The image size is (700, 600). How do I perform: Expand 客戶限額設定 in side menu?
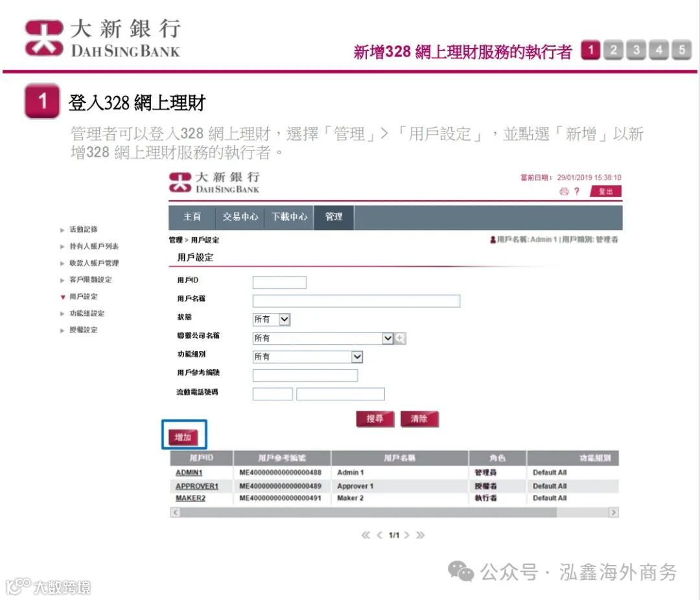coord(86,280)
